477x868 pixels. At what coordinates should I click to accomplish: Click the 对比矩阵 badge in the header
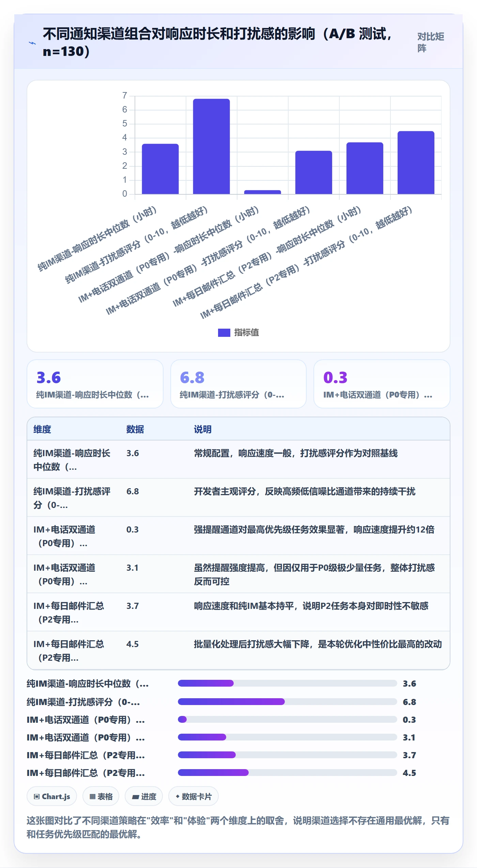431,42
